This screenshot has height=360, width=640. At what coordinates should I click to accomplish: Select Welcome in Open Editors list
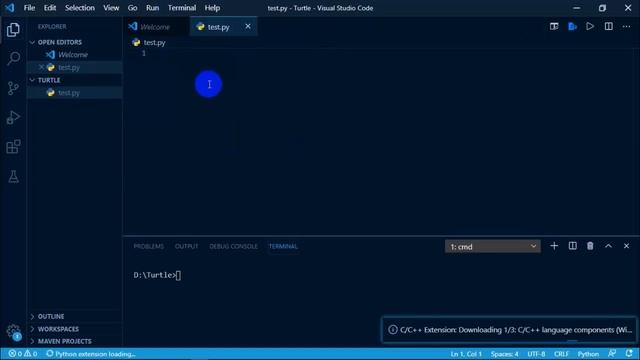click(74, 54)
